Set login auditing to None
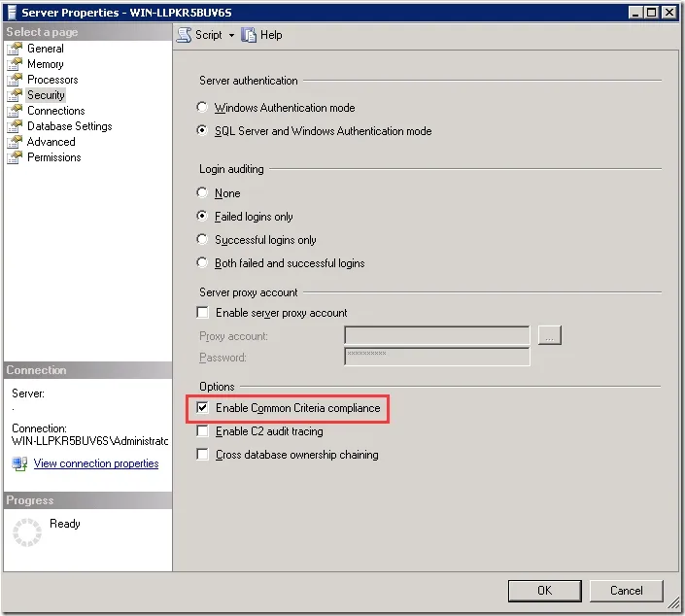Screen dimensions: 685x616 point(202,192)
